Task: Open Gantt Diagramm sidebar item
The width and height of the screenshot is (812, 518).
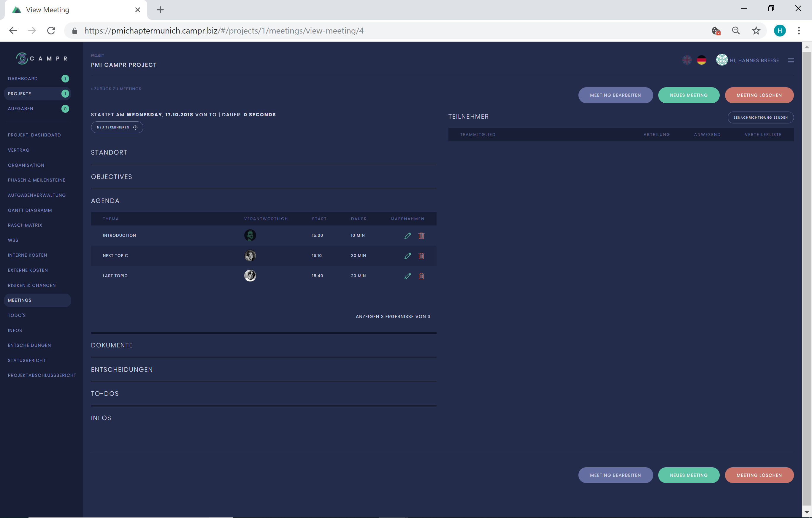Action: coord(30,210)
